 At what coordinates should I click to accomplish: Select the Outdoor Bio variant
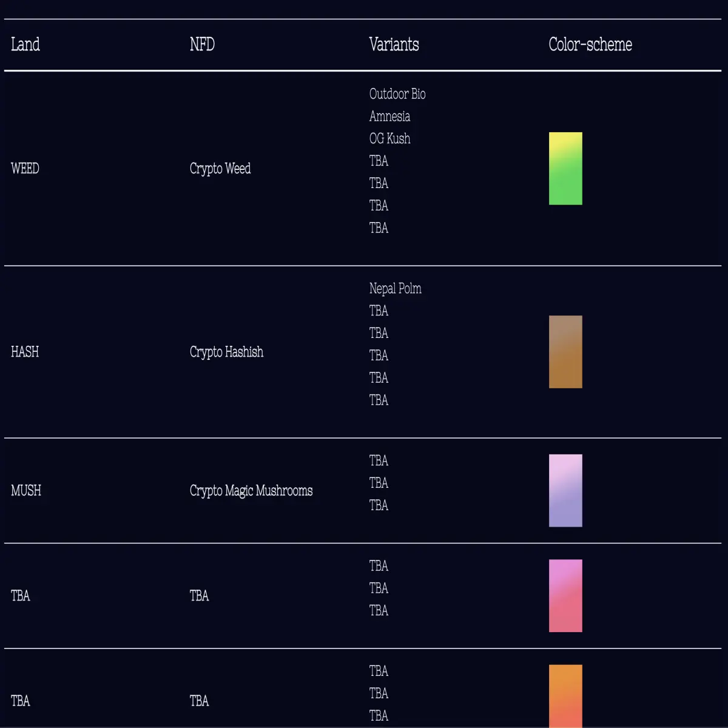coord(397,94)
